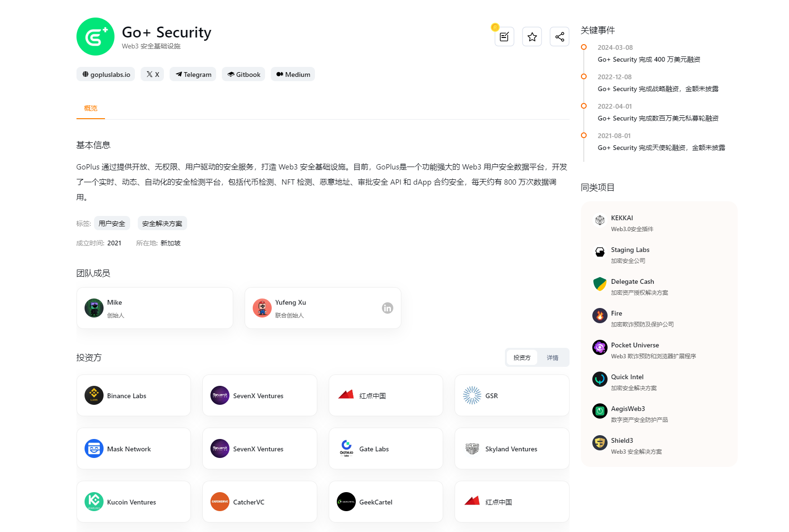Open Yufeng Xu's LinkedIn icon
The image size is (789, 532).
coord(388,308)
